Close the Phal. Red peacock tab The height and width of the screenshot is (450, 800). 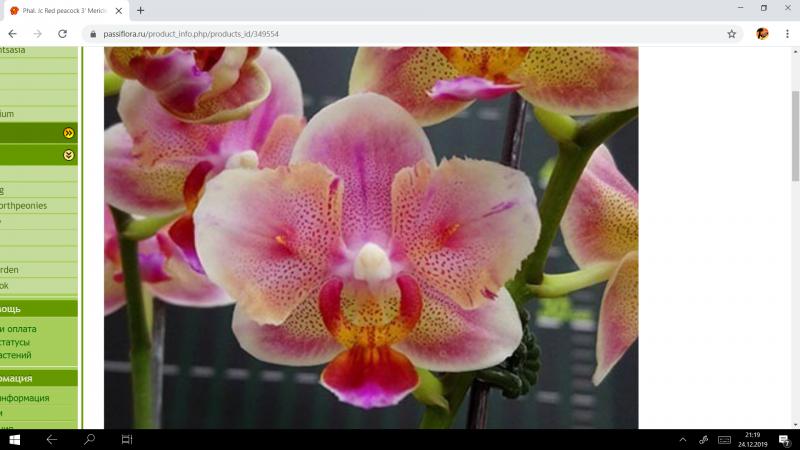119,10
